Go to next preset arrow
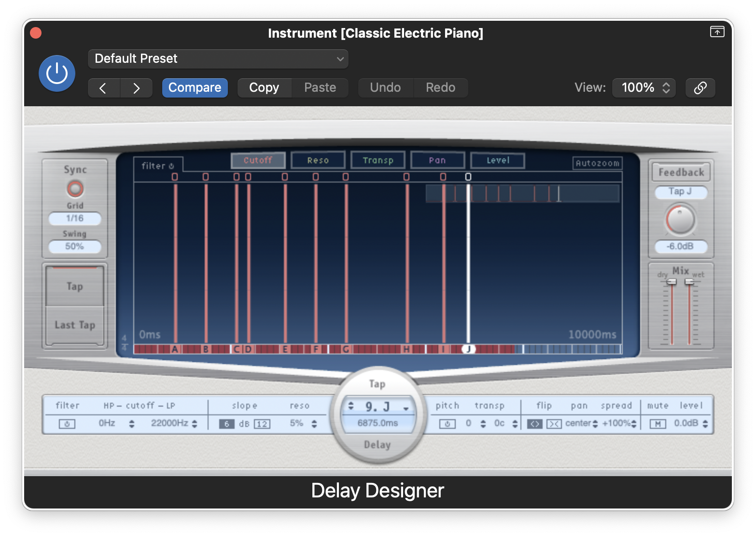Image resolution: width=756 pixels, height=537 pixels. click(x=137, y=88)
